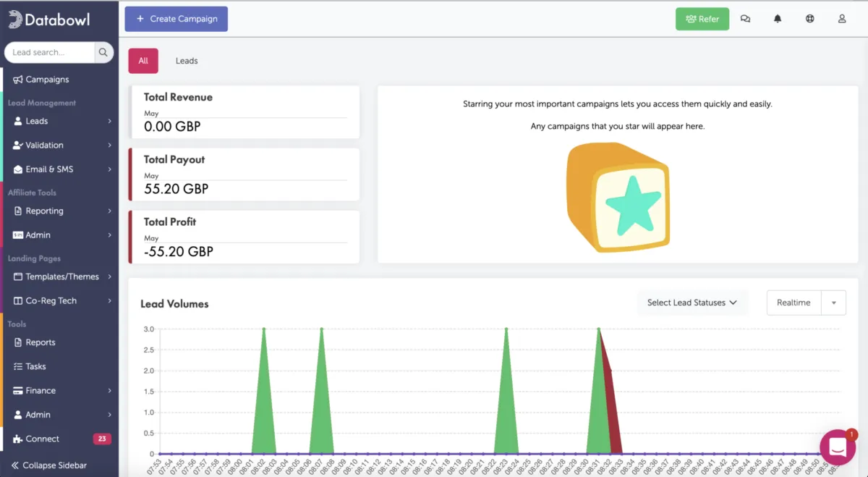868x477 pixels.
Task: Open the live chat widget bubble
Action: [x=837, y=447]
